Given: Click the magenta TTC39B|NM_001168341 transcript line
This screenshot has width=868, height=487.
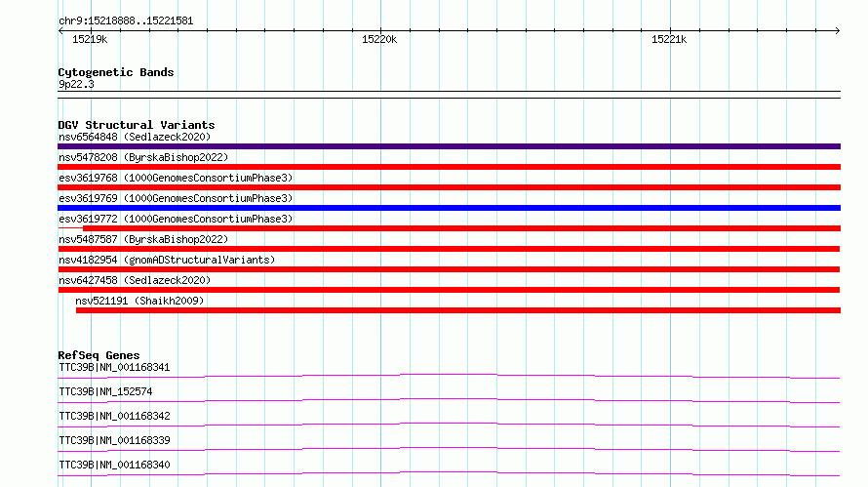Looking at the screenshot, I should click(449, 376).
